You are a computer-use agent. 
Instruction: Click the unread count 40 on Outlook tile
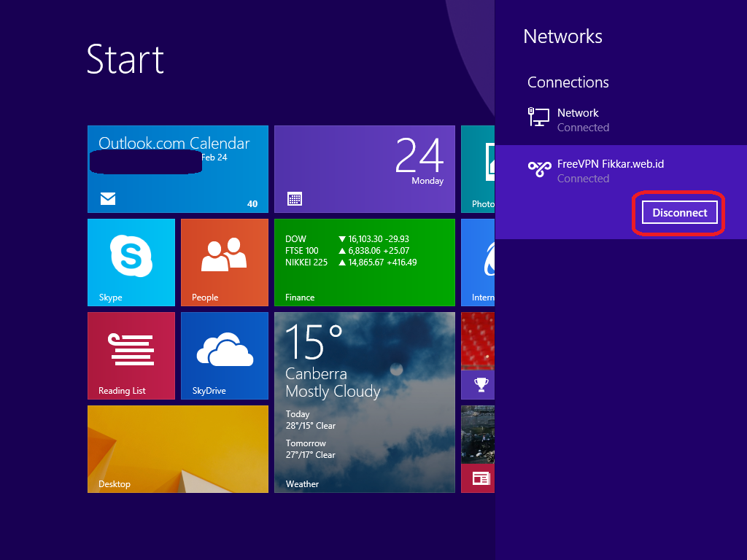[x=252, y=204]
